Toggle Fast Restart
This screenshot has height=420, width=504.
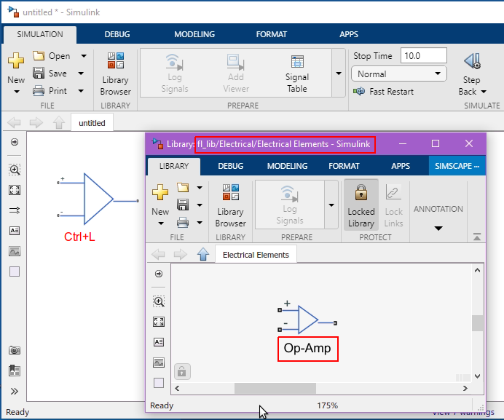coord(383,92)
